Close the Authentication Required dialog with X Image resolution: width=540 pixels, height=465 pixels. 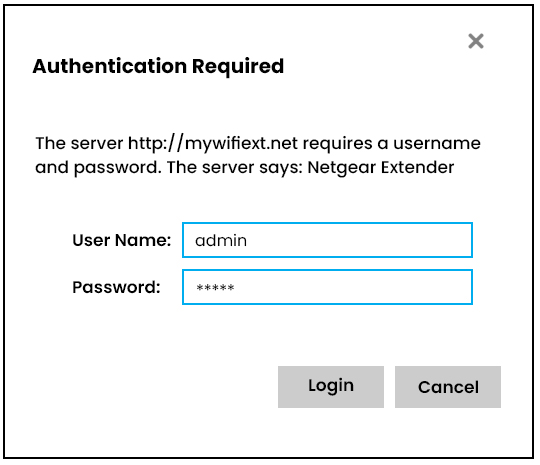(x=476, y=41)
